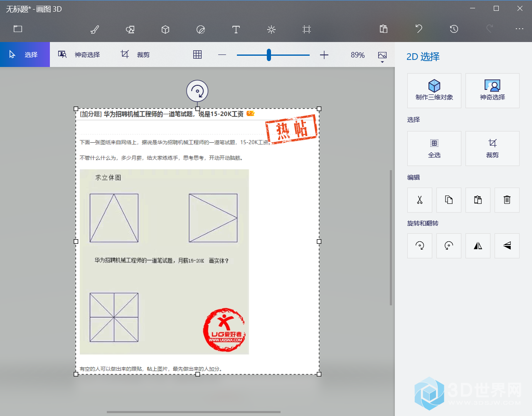Copy the selection in edit section
The width and height of the screenshot is (532, 416).
coord(449,200)
